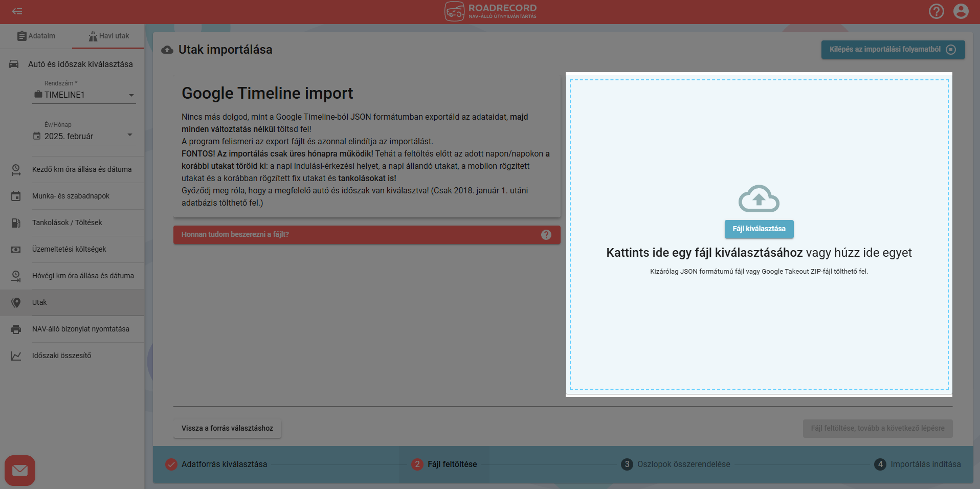Switch to the Havi utak tab
Viewport: 980px width, 489px height.
click(108, 36)
